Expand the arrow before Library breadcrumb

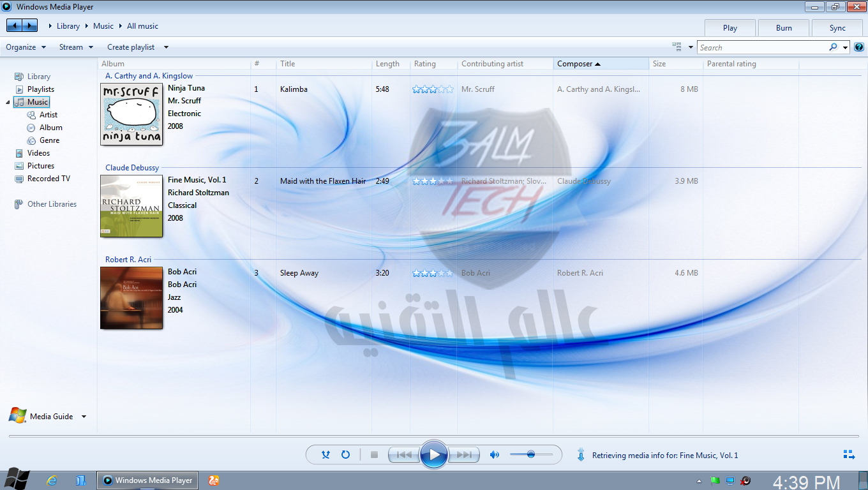point(50,26)
